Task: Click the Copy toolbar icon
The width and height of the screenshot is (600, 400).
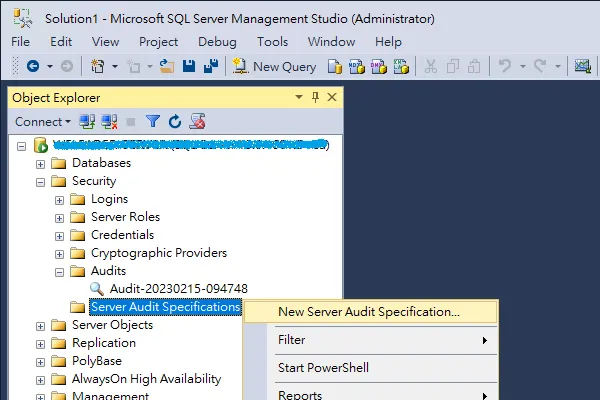Action: click(453, 67)
